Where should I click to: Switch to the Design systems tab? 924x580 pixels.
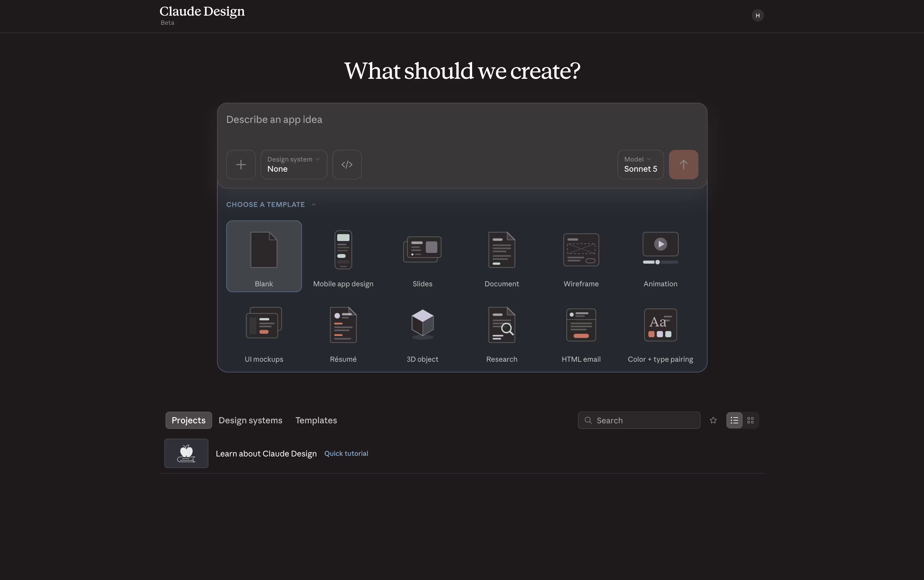[x=250, y=420]
